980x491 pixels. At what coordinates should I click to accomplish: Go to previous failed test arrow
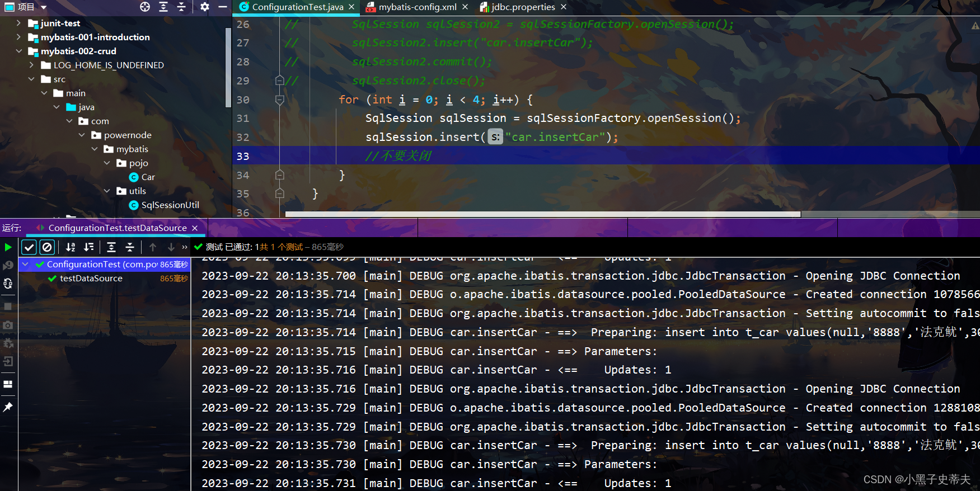(x=153, y=247)
